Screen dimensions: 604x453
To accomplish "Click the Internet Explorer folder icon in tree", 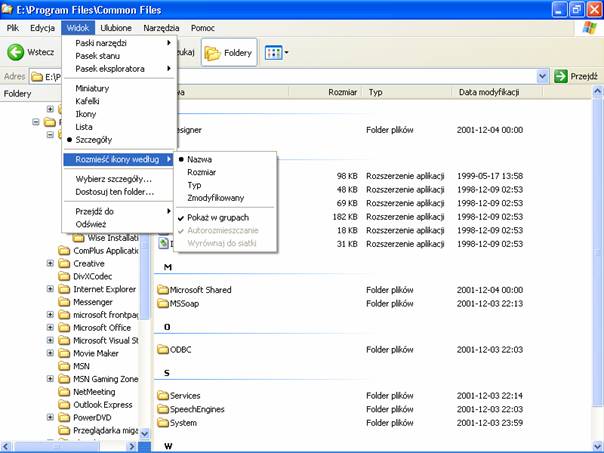I will point(64,289).
